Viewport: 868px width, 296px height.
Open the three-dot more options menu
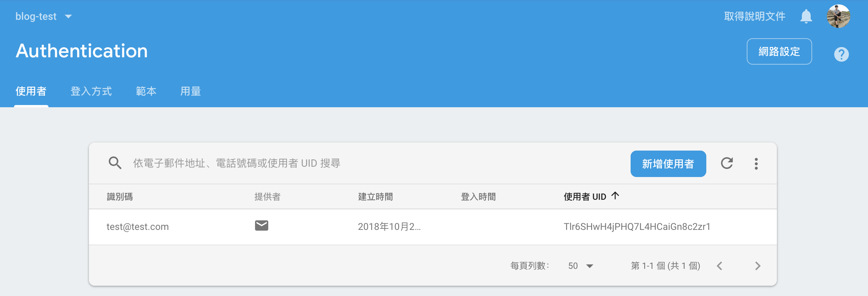(x=756, y=164)
